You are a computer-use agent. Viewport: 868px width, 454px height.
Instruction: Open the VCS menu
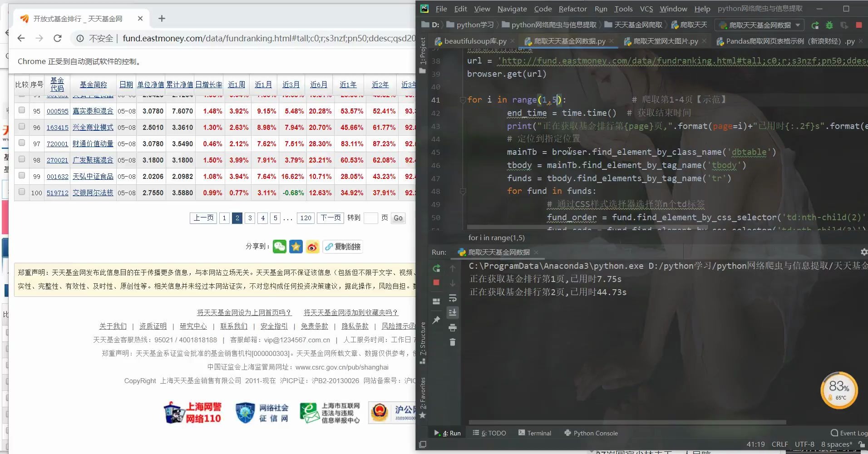pyautogui.click(x=646, y=9)
